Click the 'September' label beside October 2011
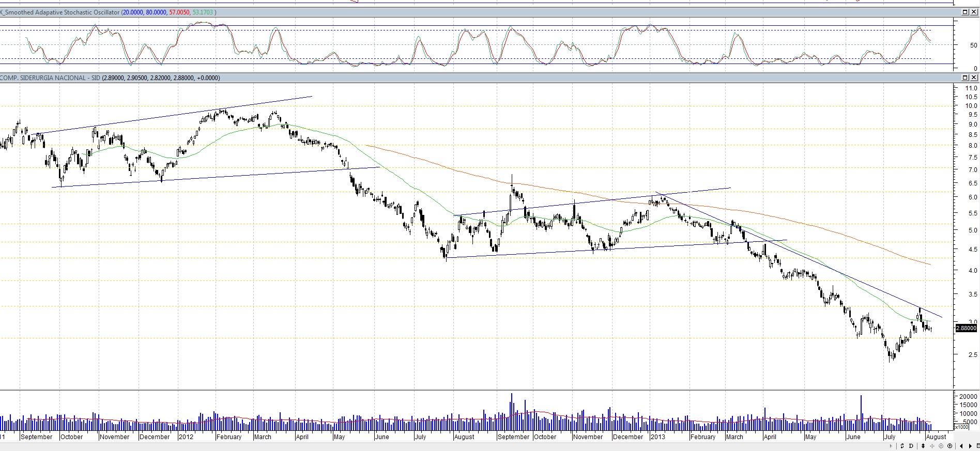980x451 pixels. tap(37, 437)
